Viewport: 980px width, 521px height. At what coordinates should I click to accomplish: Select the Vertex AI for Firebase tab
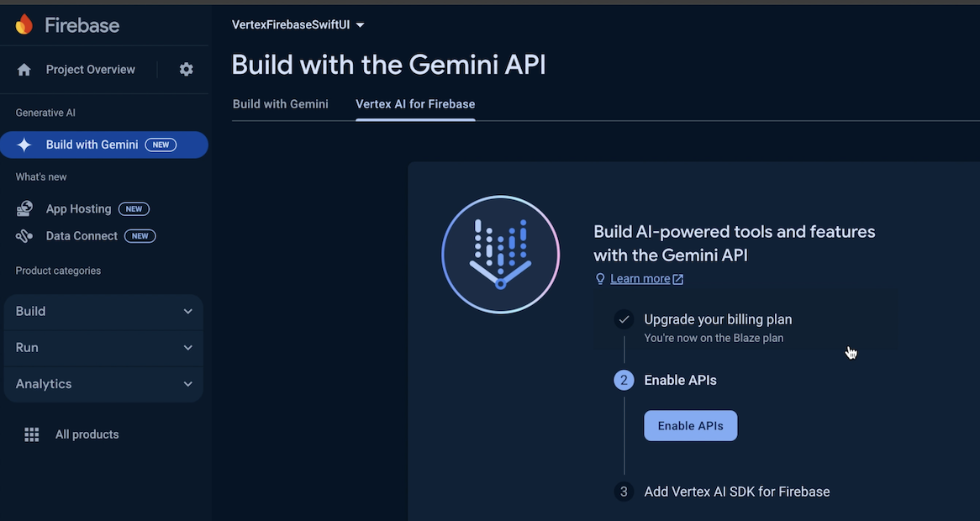click(x=415, y=104)
